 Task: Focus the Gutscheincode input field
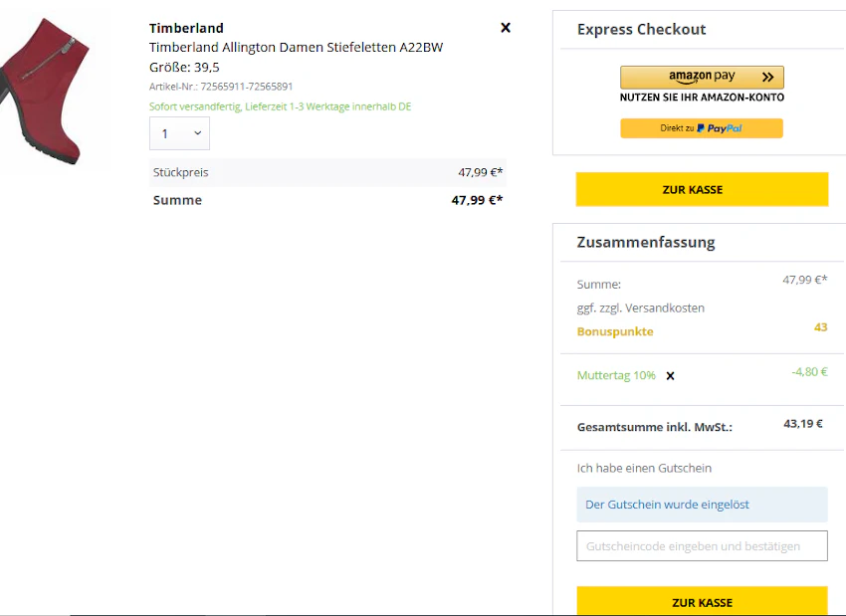(x=702, y=546)
